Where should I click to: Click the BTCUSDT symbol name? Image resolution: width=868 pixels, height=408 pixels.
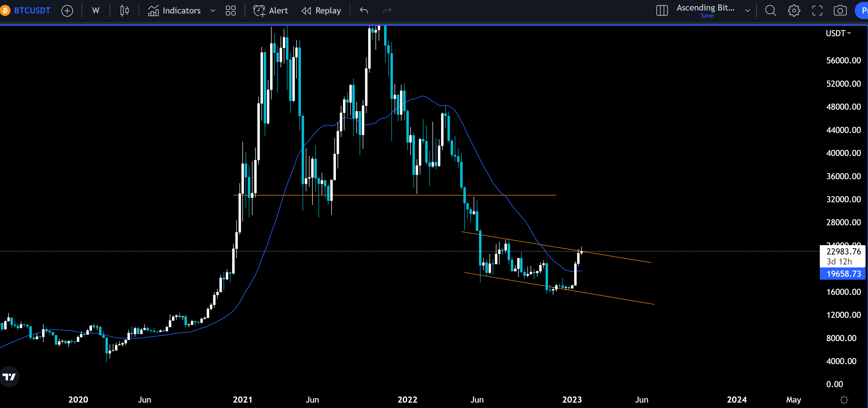pos(32,11)
